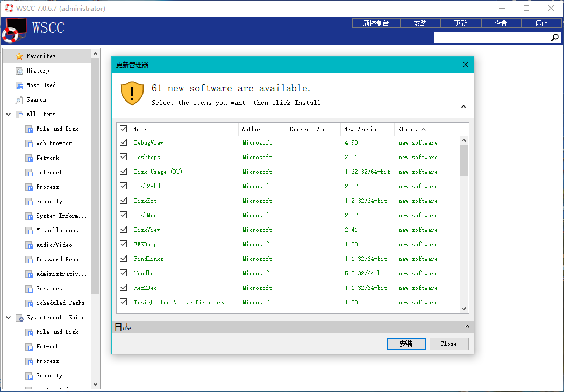Click the sidebar scroll down arrow
The image size is (564, 392).
[95, 384]
